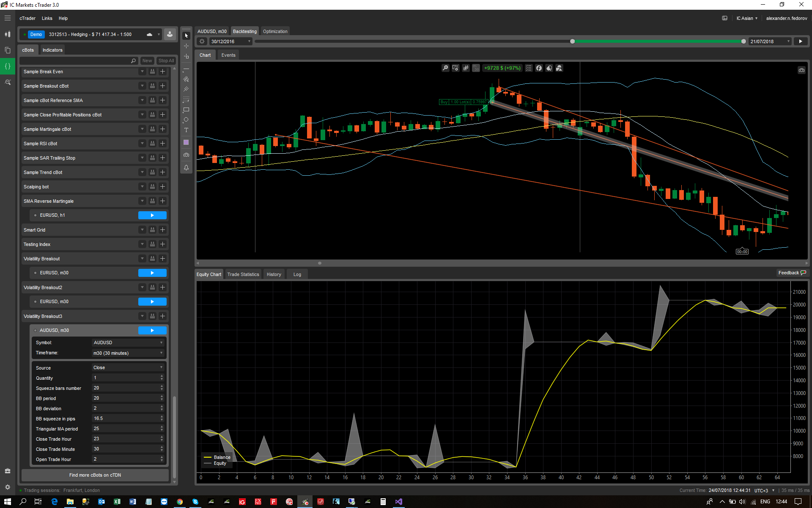The height and width of the screenshot is (508, 812).
Task: Switch to the Trade Statistics tab
Action: [243, 274]
